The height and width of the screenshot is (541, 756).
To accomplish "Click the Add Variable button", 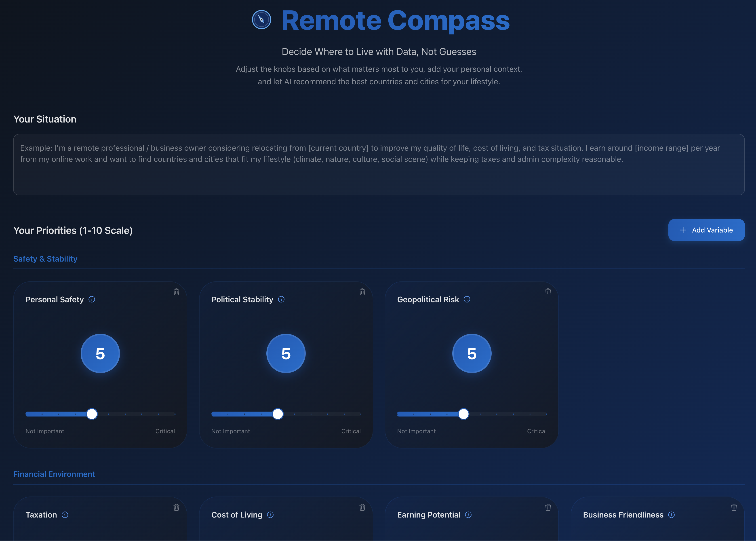I will click(x=706, y=230).
